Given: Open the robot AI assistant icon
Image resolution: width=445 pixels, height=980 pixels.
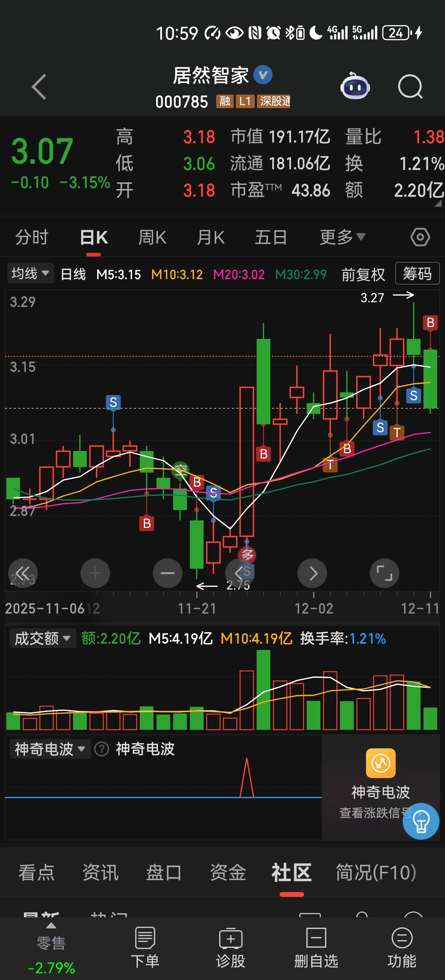Looking at the screenshot, I should pyautogui.click(x=355, y=86).
